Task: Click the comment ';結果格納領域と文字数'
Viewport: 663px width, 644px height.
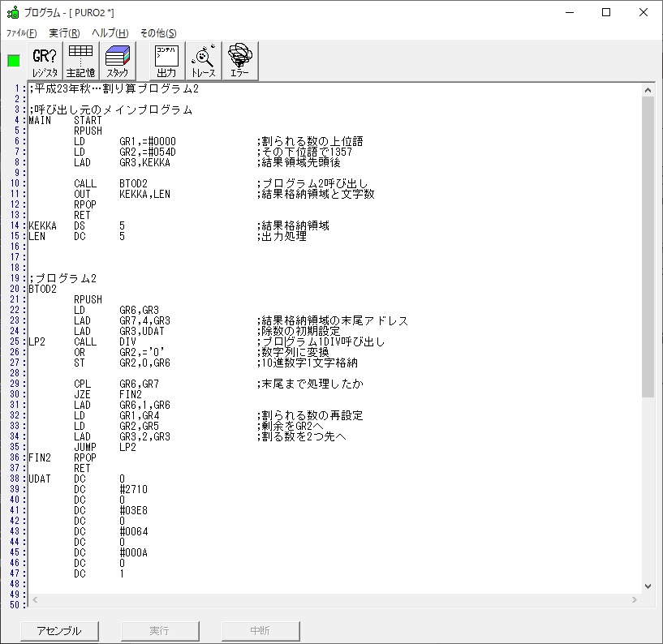Action: click(316, 195)
